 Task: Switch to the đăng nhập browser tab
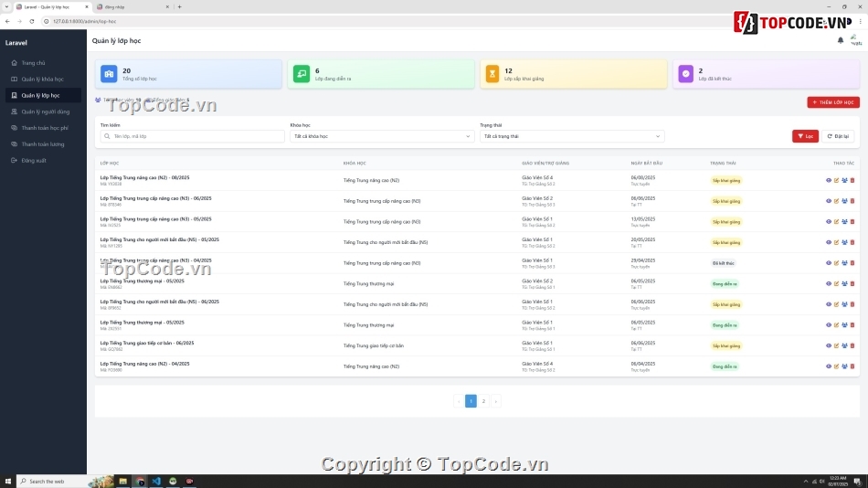click(132, 6)
